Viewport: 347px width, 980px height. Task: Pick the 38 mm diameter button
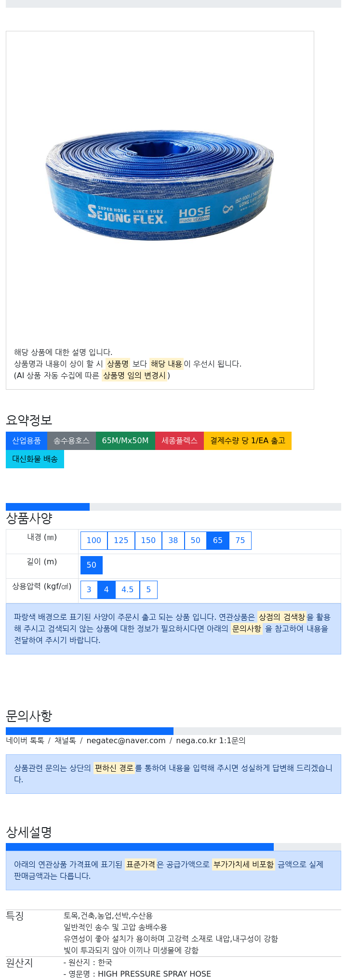(x=173, y=541)
